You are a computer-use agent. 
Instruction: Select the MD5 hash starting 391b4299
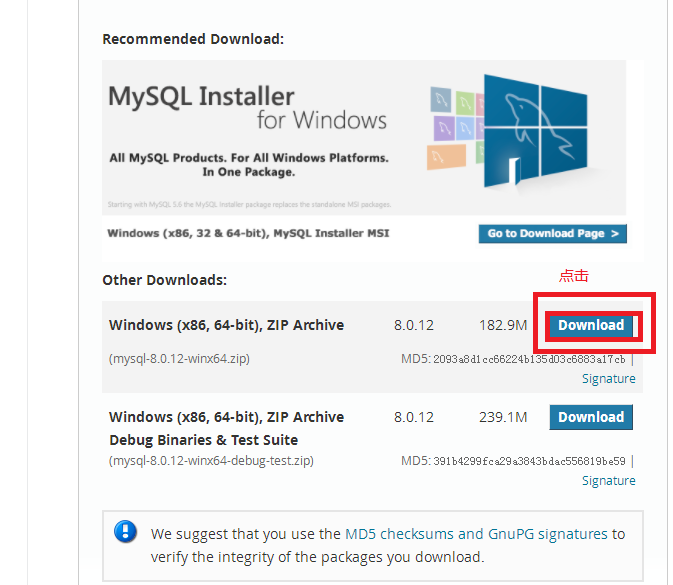pos(529,461)
